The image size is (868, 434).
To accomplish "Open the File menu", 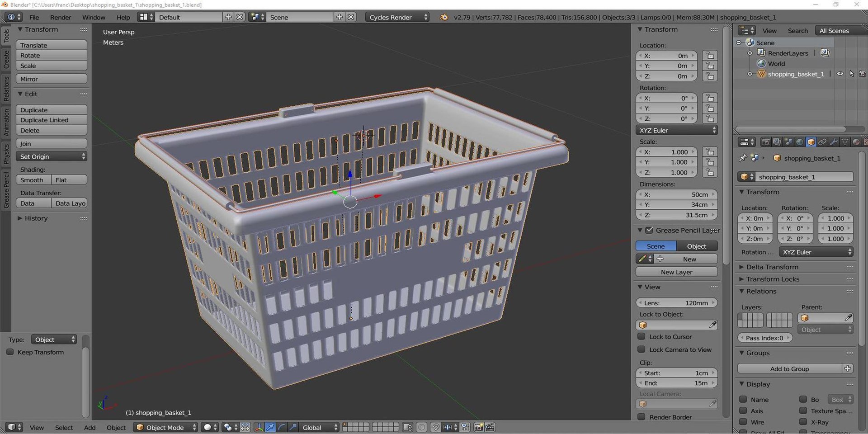I will (34, 17).
